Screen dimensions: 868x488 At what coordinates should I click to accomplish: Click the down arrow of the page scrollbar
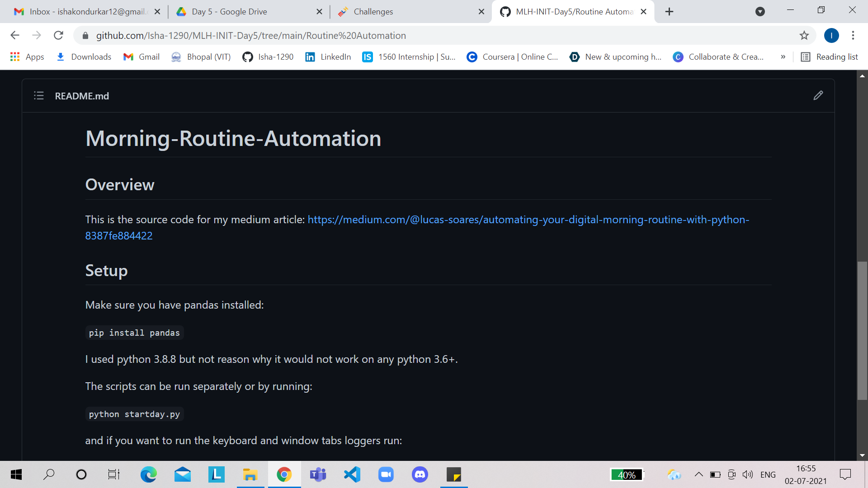click(x=862, y=455)
